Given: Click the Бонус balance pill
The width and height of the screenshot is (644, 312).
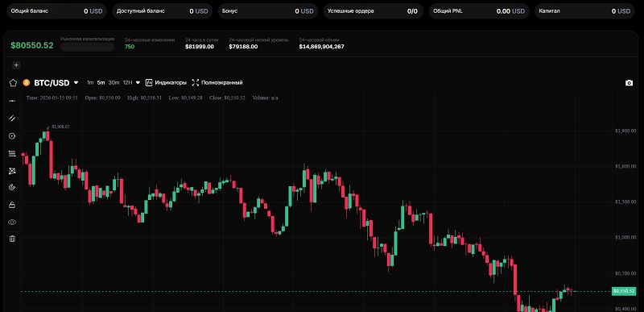Looking at the screenshot, I should tap(268, 11).
